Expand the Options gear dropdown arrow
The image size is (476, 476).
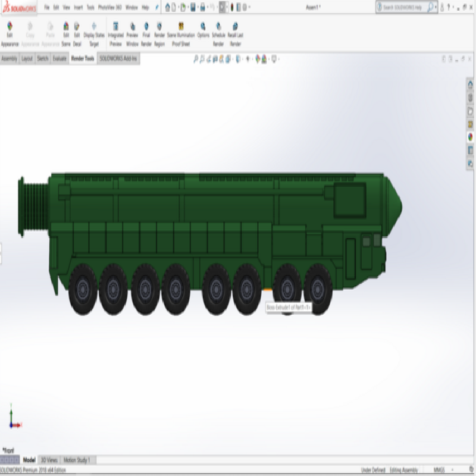tap(249, 7)
